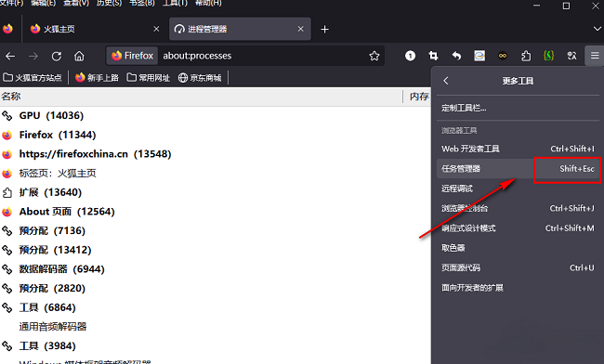This screenshot has width=604, height=364.
Task: Go back from the 更多工具 submenu
Action: 446,81
